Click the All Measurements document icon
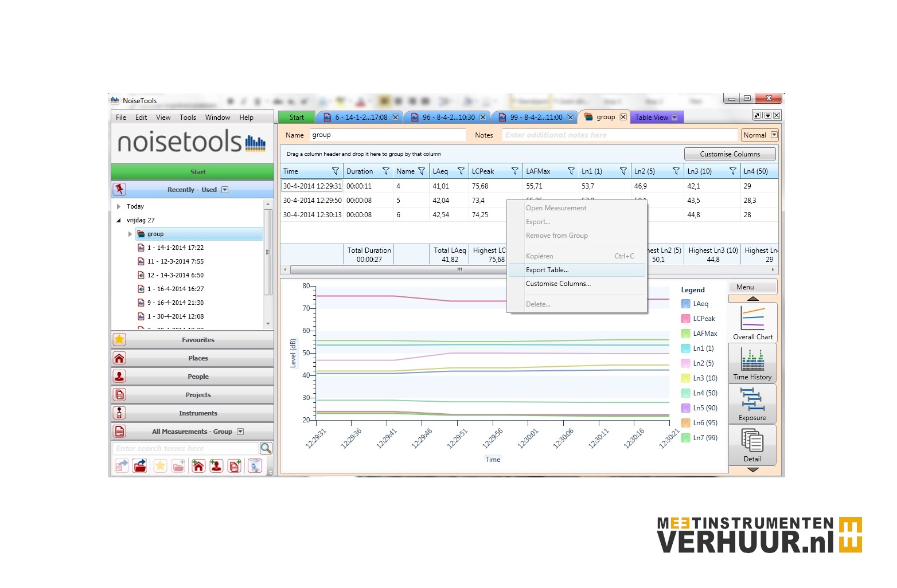 pos(119,432)
